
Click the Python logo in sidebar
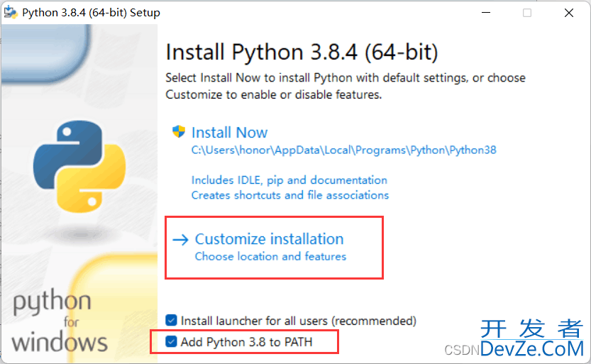79,166
